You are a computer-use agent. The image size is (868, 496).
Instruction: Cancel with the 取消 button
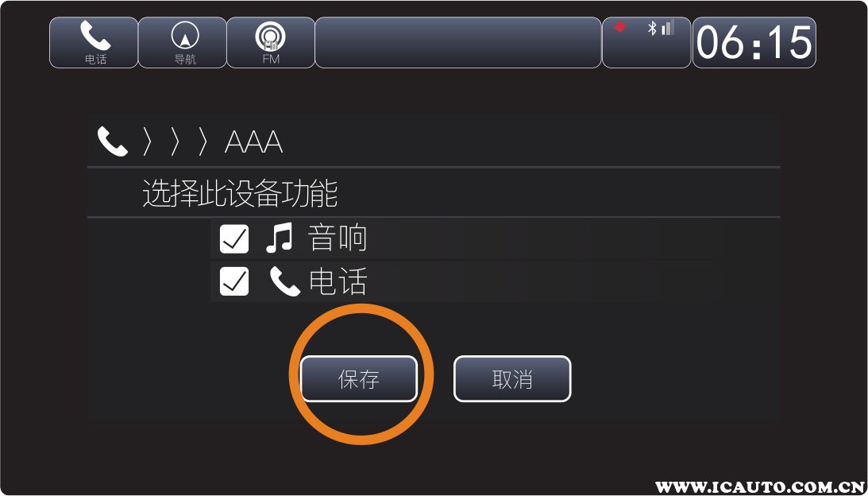point(512,379)
